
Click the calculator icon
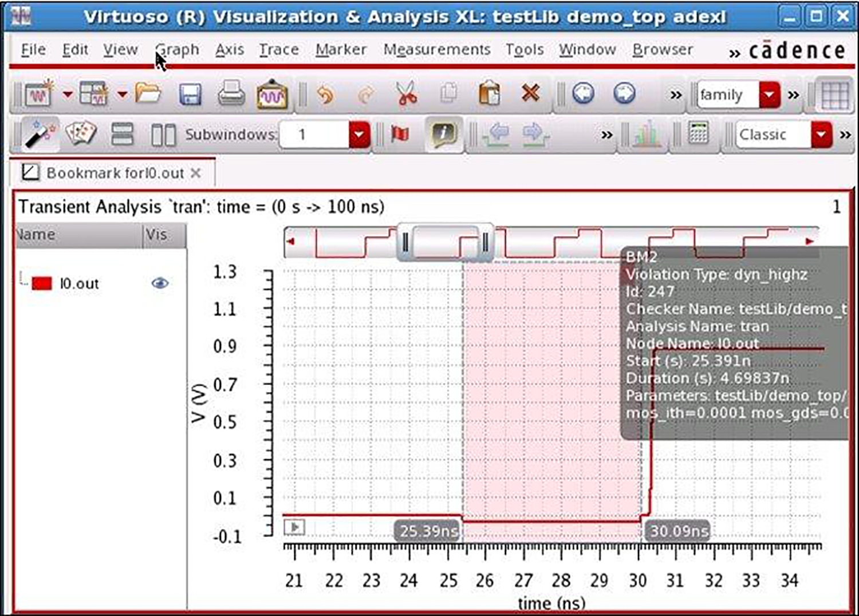coord(698,135)
